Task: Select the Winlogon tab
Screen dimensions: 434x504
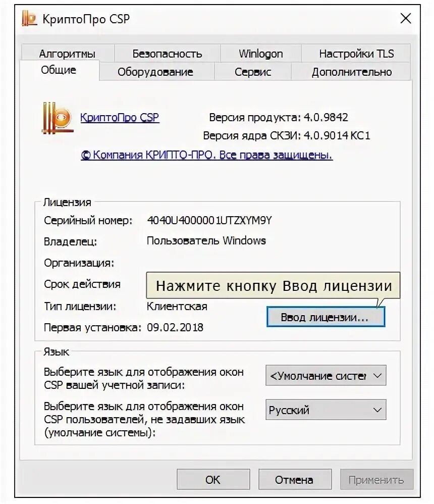Action: point(260,54)
